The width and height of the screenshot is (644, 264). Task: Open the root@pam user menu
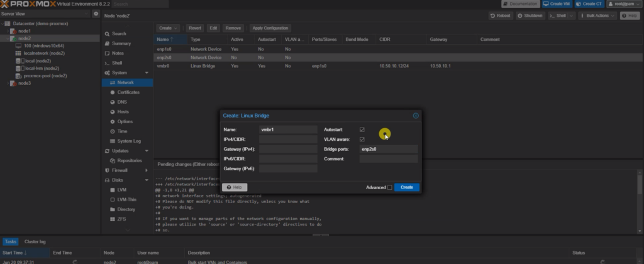624,4
